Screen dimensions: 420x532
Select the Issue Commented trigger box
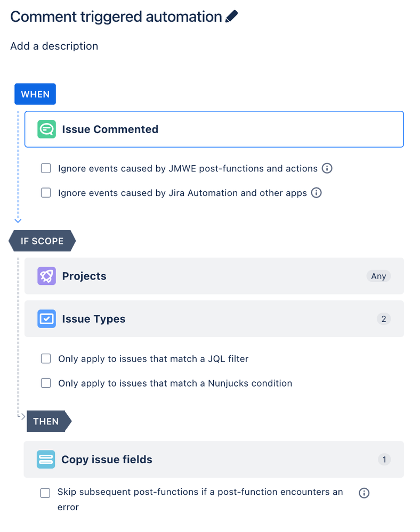tap(214, 129)
